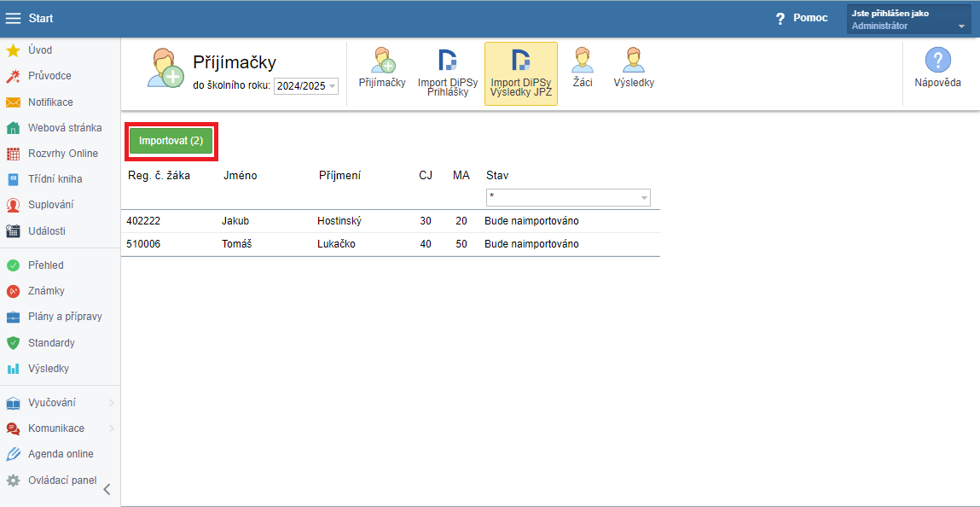Screen dimensions: 980x507
Task: Open the school year 2024/2025 dropdown
Action: coord(306,86)
